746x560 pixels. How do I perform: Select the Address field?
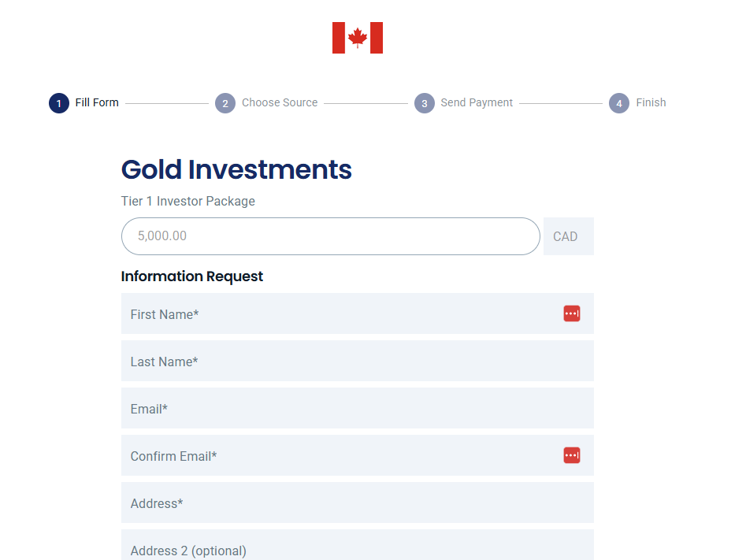358,503
